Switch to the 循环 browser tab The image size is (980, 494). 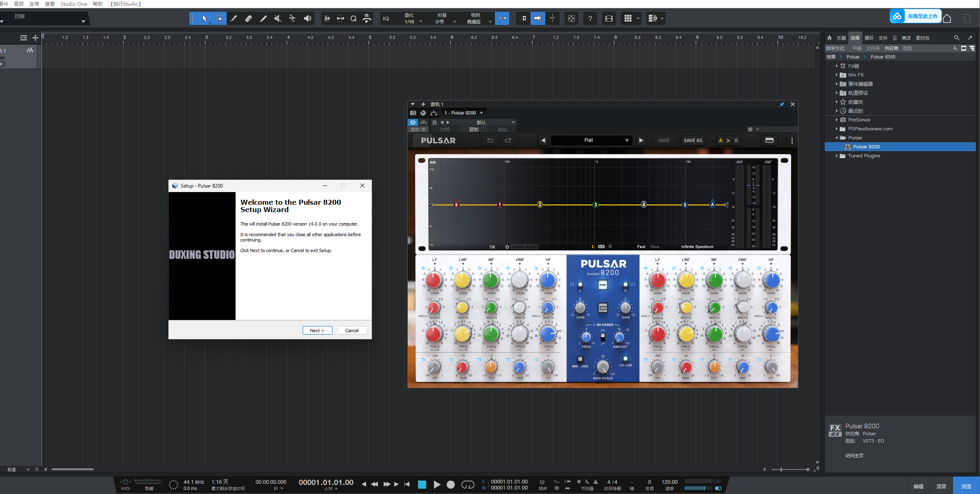click(869, 38)
